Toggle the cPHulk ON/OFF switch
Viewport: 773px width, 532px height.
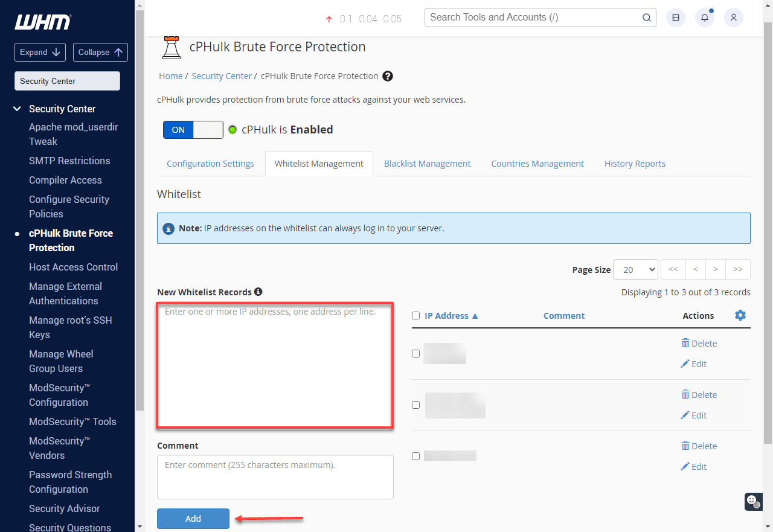click(193, 130)
